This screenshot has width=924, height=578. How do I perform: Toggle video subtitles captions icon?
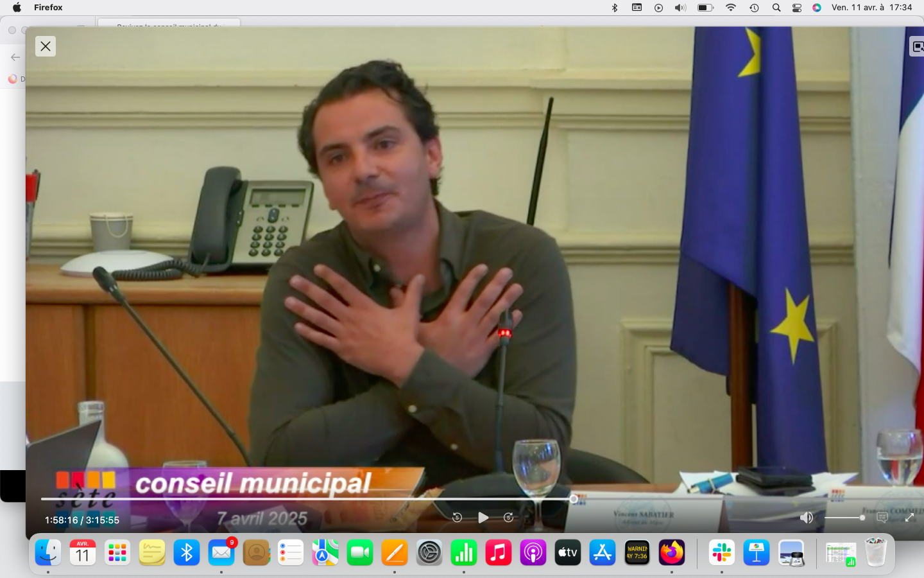(882, 518)
